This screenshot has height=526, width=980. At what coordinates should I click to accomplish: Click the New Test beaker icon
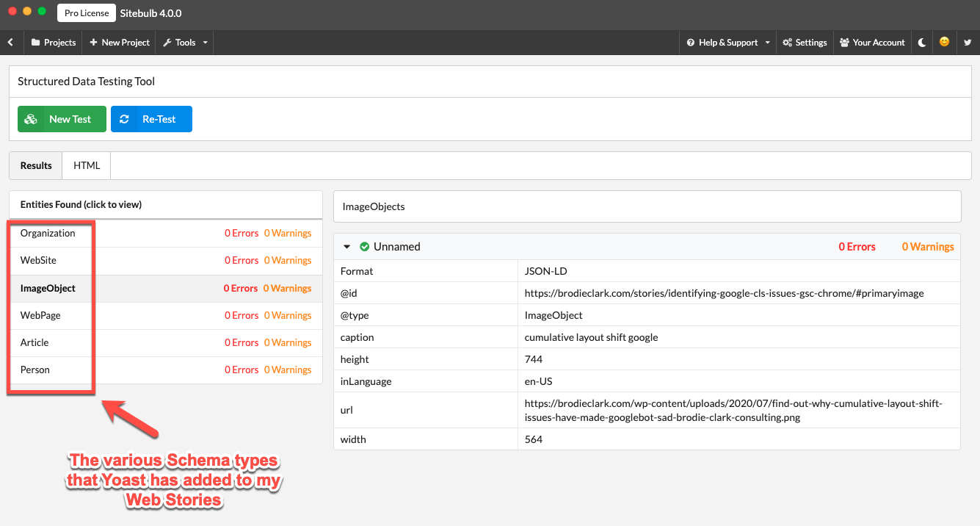[x=32, y=118]
